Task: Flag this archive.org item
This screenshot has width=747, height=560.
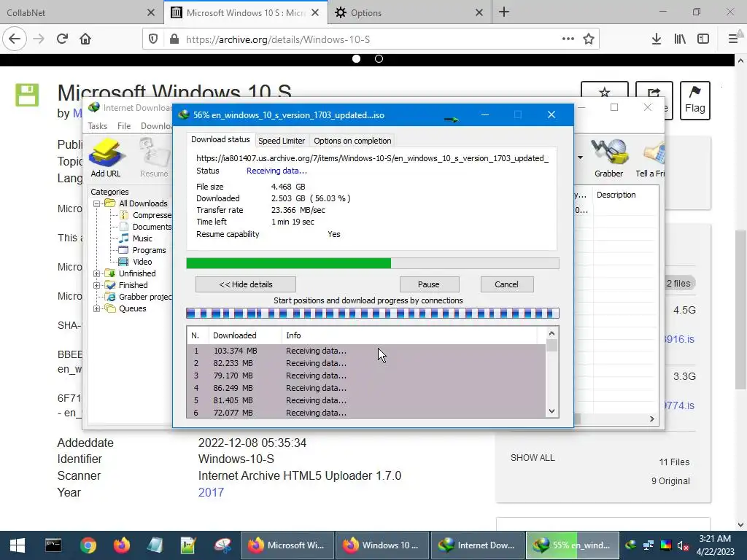Action: click(x=694, y=101)
